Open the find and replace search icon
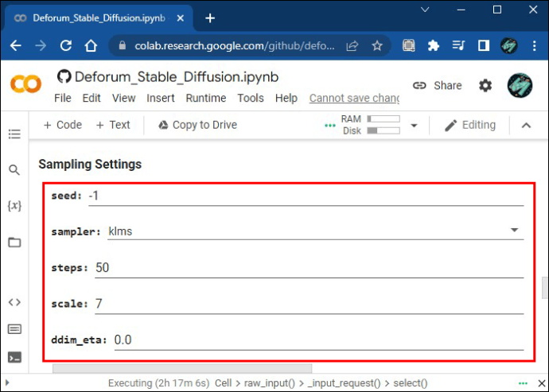The height and width of the screenshot is (392, 549). [14, 170]
